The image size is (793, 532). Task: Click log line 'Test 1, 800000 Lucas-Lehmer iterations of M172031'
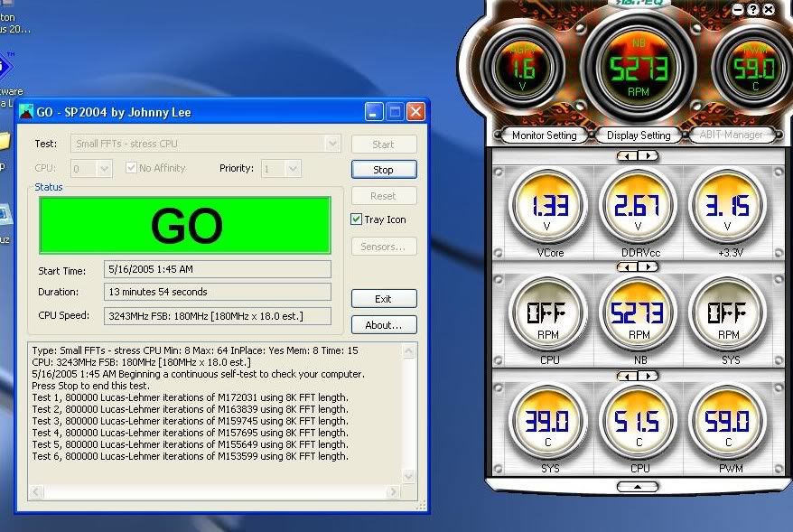click(191, 397)
